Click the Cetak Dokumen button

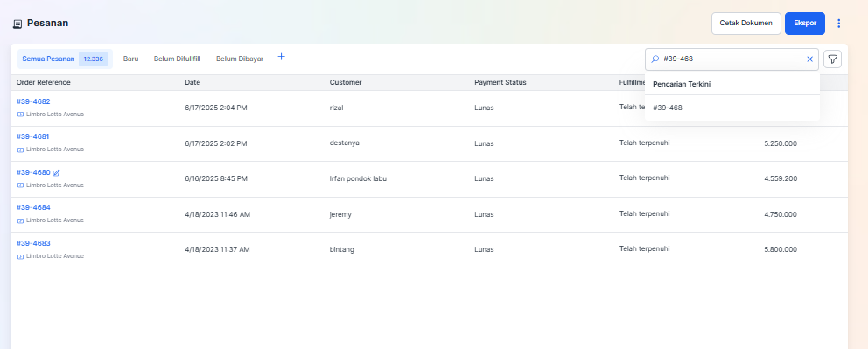pos(745,24)
